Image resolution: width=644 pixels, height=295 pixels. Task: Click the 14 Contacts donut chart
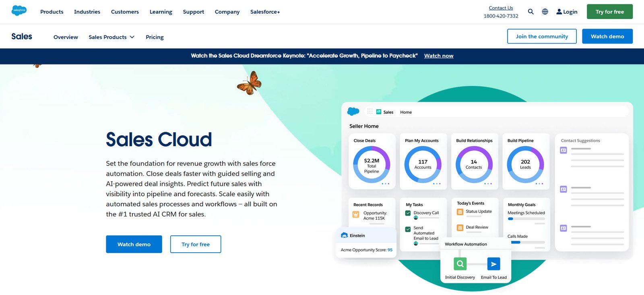tap(474, 164)
